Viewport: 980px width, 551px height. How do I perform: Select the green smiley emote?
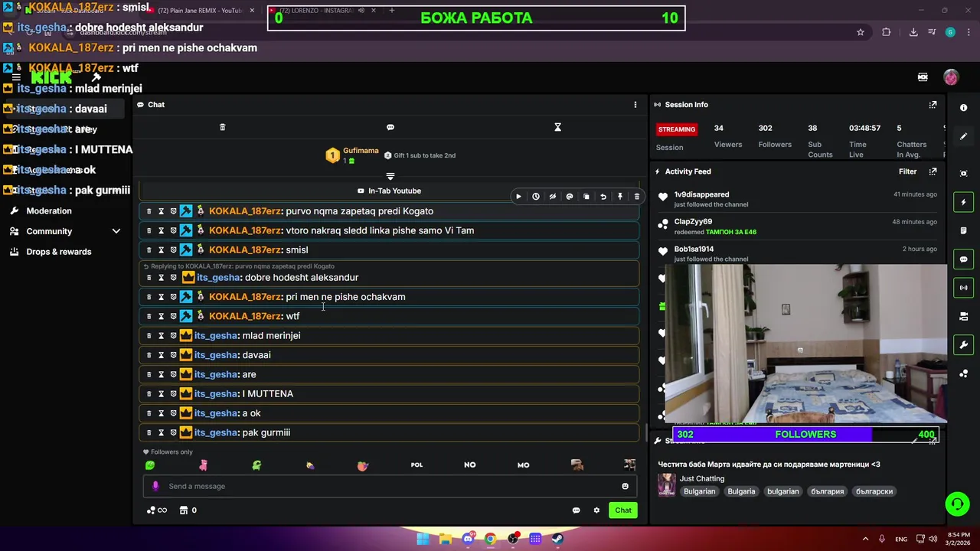tap(150, 465)
